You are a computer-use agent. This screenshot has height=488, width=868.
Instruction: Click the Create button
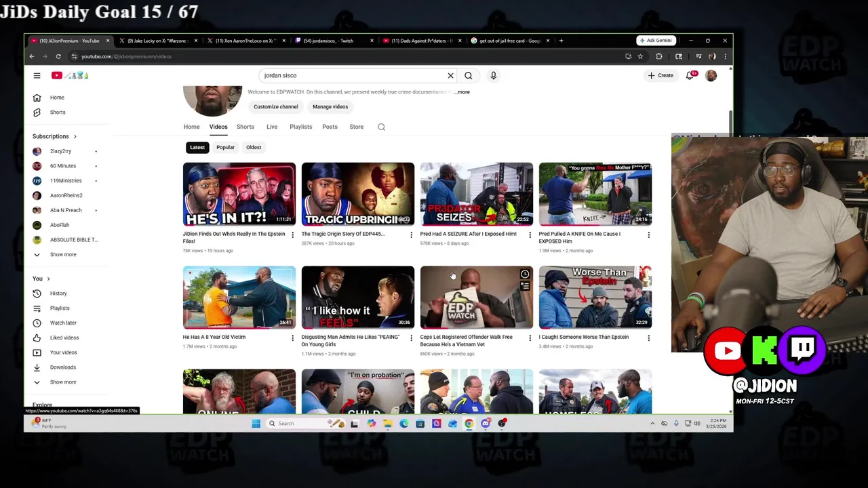[x=660, y=75]
